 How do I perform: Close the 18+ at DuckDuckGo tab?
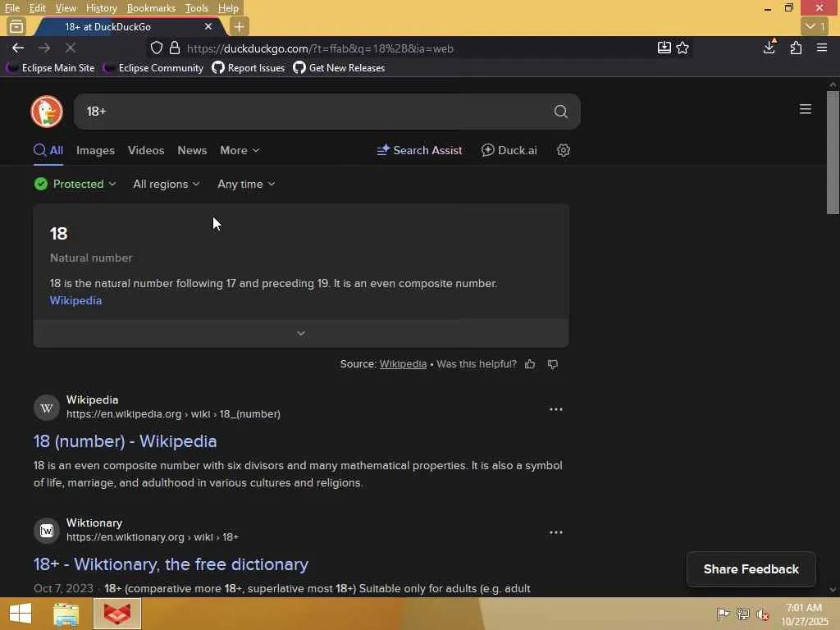208,26
